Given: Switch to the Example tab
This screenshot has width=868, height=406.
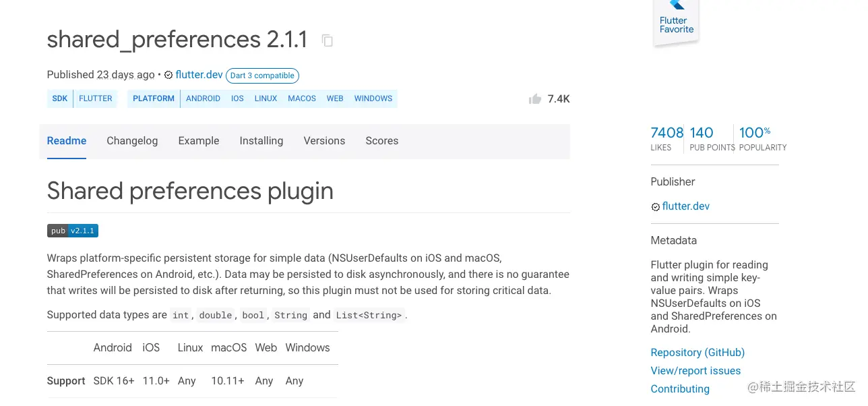Looking at the screenshot, I should click(199, 141).
